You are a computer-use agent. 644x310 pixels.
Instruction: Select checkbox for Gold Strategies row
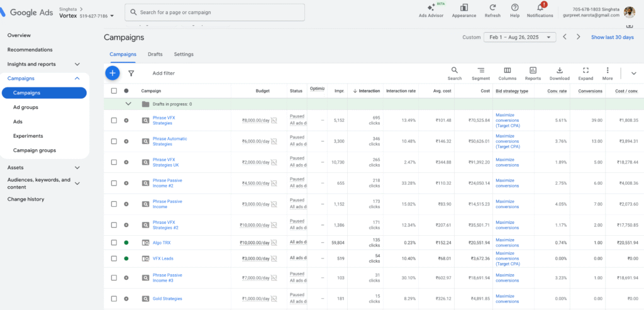[114, 299]
